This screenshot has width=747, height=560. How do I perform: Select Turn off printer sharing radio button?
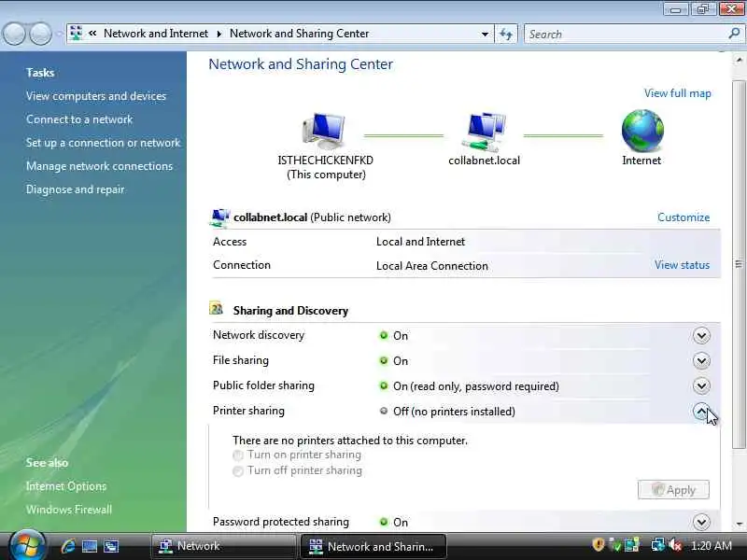coord(238,471)
